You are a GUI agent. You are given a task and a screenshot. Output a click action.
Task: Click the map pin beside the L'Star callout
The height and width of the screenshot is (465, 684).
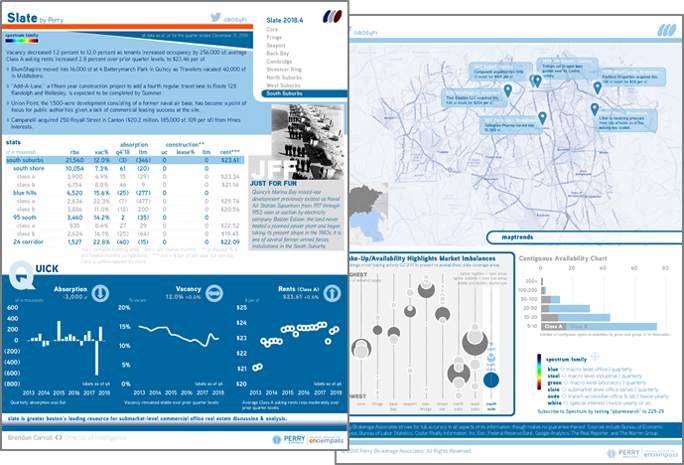595,109
